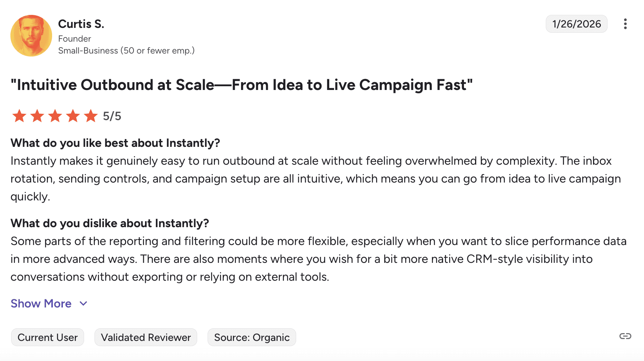Click the fourth orange rating star

(x=73, y=116)
